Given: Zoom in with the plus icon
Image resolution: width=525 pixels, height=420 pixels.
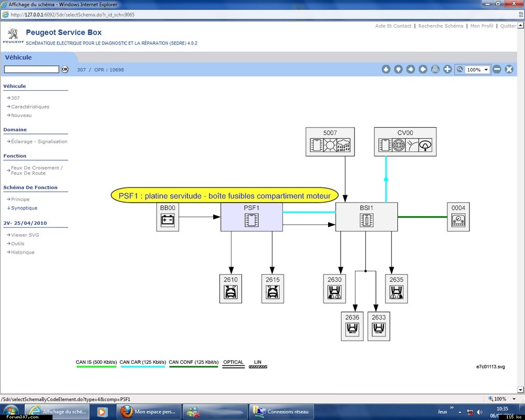Looking at the screenshot, I should [x=447, y=69].
